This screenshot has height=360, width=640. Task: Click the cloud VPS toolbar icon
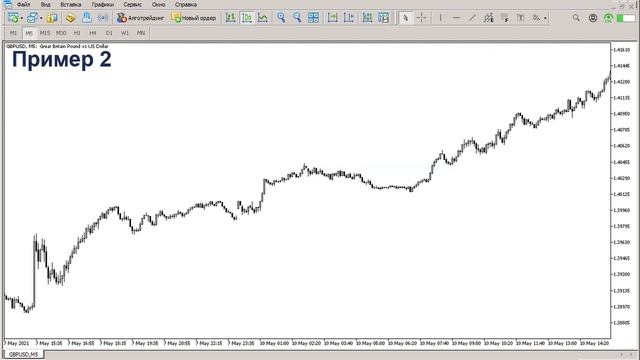[87, 18]
